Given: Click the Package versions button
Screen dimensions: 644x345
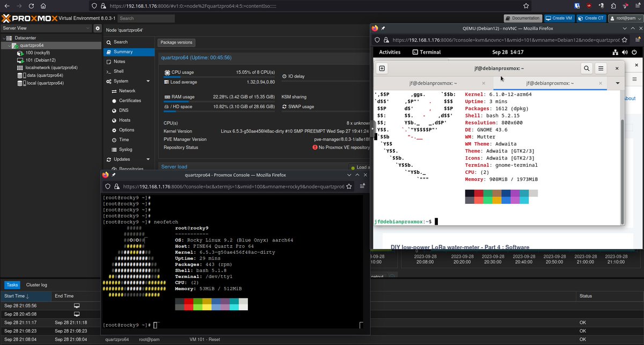Looking at the screenshot, I should pos(177,42).
